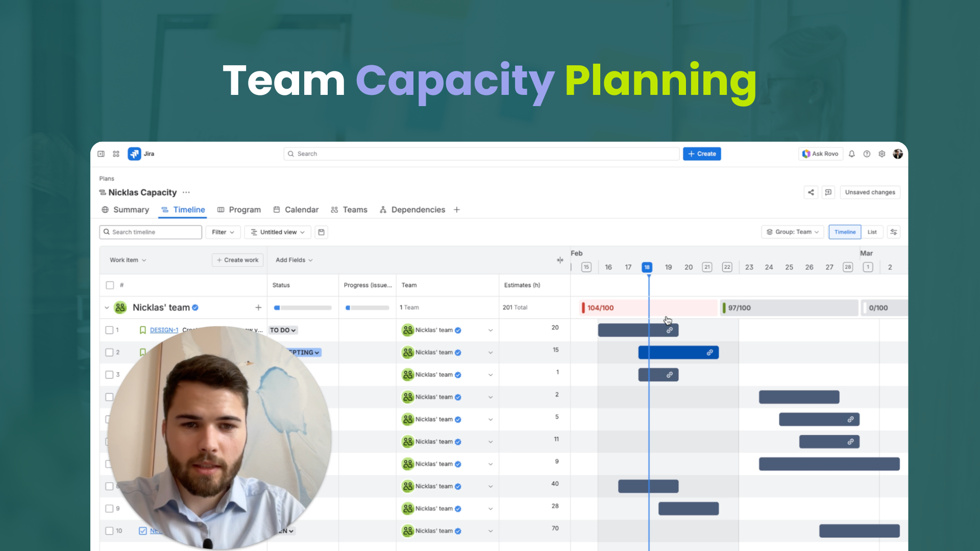Open the TO DO status dropdown
This screenshot has height=551, width=980.
pos(283,330)
